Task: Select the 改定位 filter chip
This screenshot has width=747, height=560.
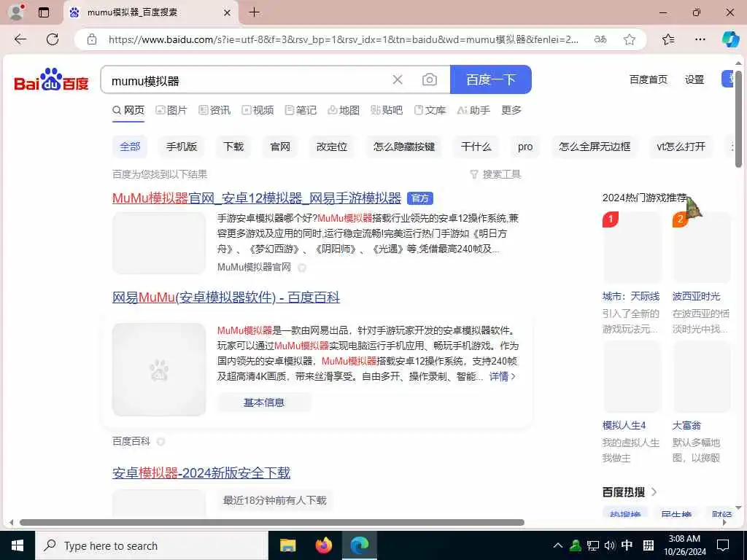Action: tap(332, 147)
